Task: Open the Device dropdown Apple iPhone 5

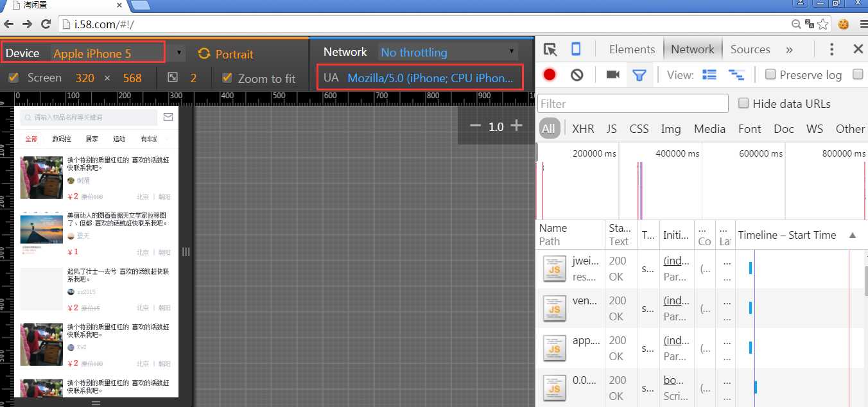Action: 118,53
